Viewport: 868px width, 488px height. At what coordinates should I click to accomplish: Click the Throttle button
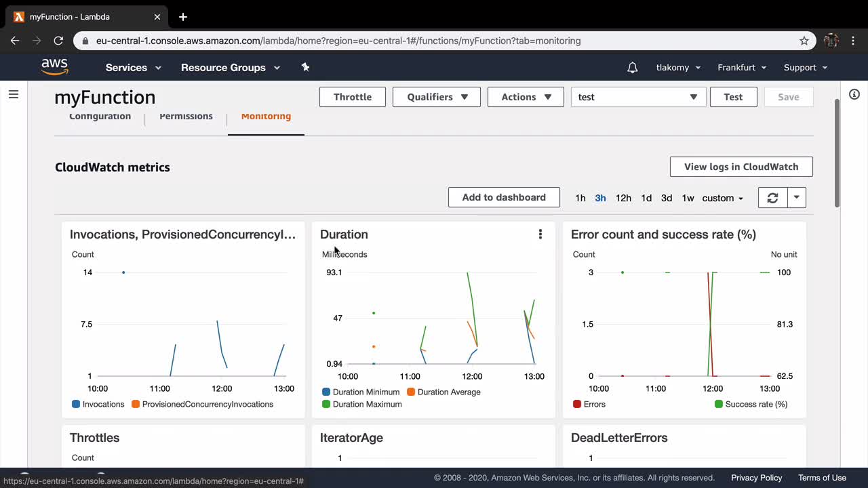coord(353,97)
